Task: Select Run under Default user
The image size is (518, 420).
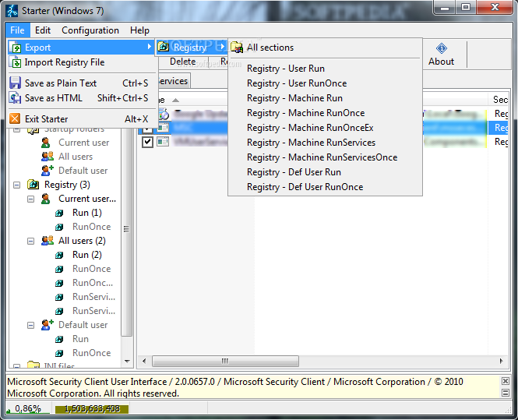Action: click(80, 339)
